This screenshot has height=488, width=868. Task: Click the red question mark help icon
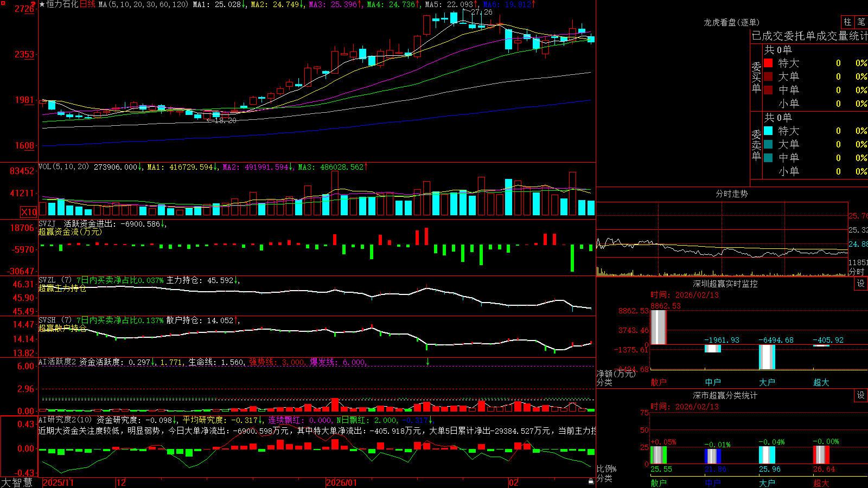[x=33, y=4]
